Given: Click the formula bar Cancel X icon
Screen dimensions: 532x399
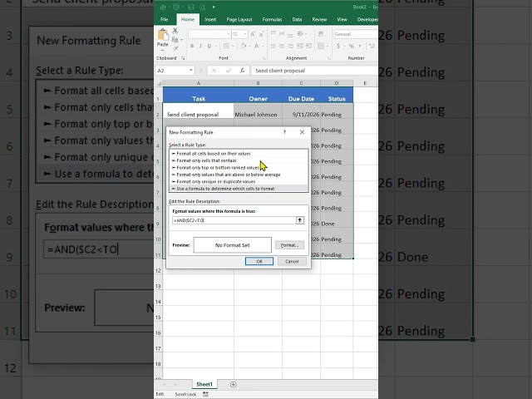Looking at the screenshot, I should pyautogui.click(x=214, y=71).
